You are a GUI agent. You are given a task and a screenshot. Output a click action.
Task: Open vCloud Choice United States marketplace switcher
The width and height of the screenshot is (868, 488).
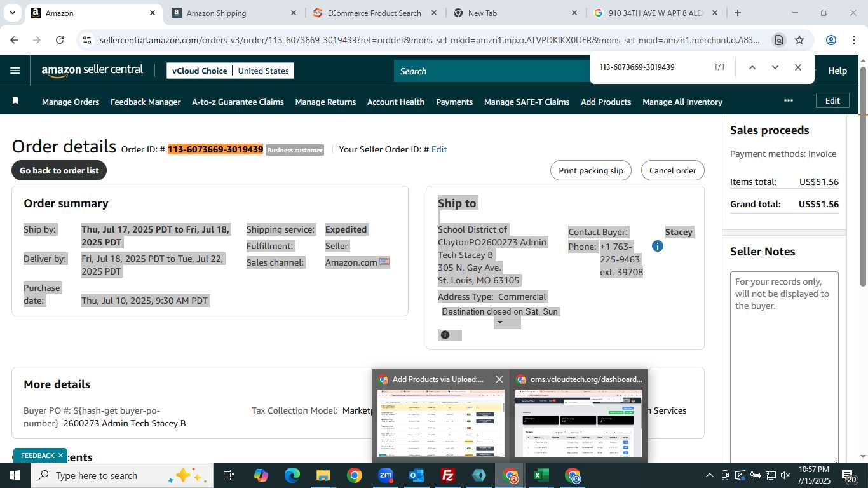coord(230,71)
